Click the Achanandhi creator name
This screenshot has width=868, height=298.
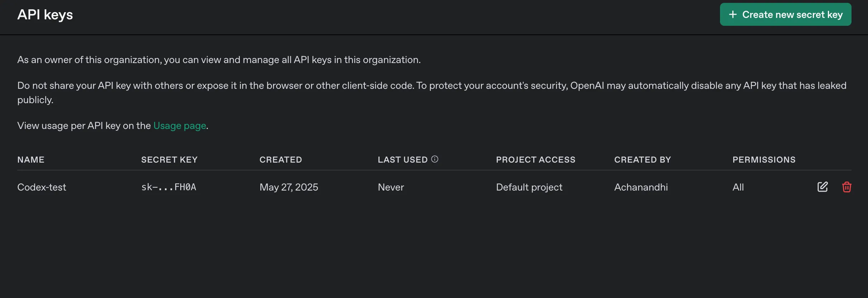coord(641,187)
